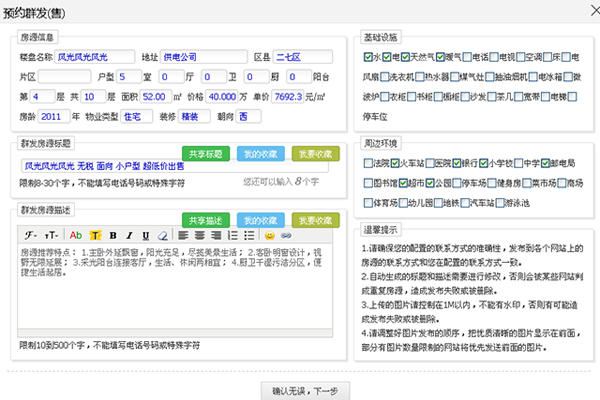
Task: Clear formatting with the eraser icon
Action: [163, 235]
